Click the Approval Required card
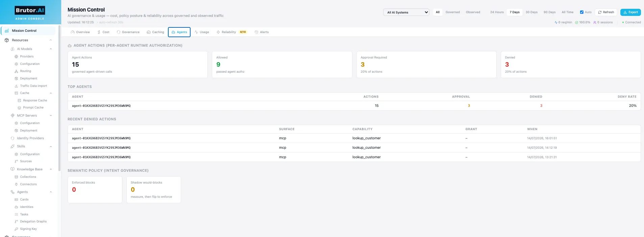644x237 pixels. [x=426, y=65]
